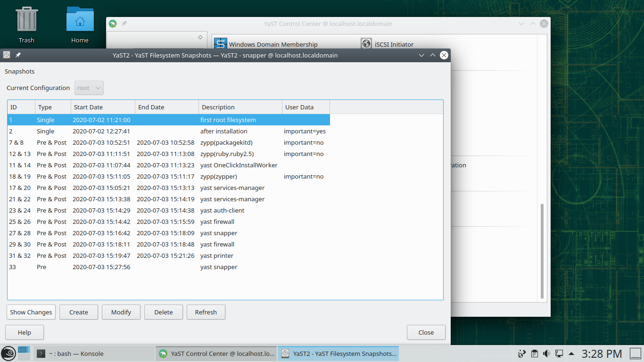The width and height of the screenshot is (644, 362).
Task: Switch to YaST Control Center taskbar entry
Action: [x=216, y=354]
